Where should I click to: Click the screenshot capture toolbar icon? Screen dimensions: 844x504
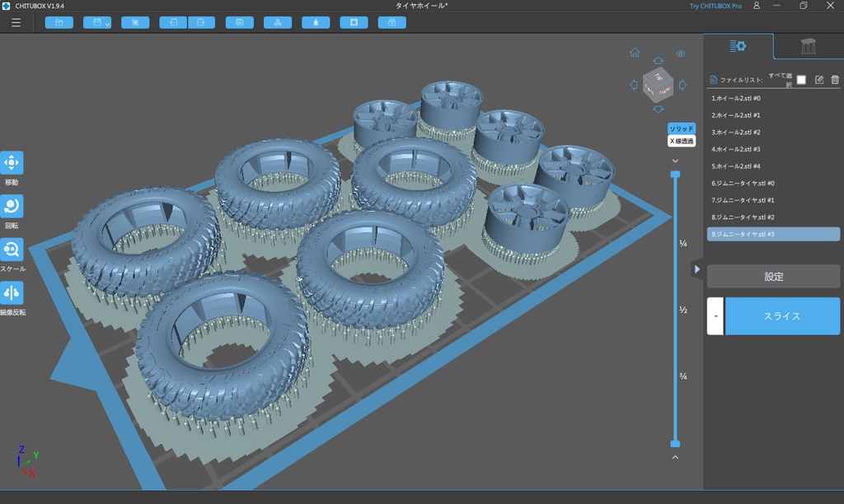(x=136, y=22)
